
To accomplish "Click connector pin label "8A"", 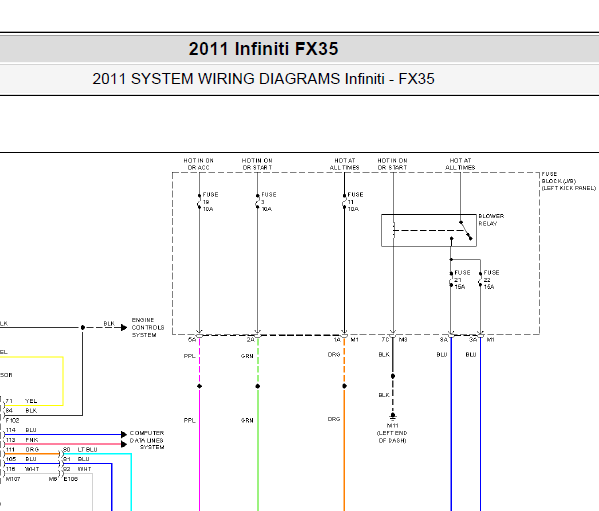I will [x=444, y=340].
